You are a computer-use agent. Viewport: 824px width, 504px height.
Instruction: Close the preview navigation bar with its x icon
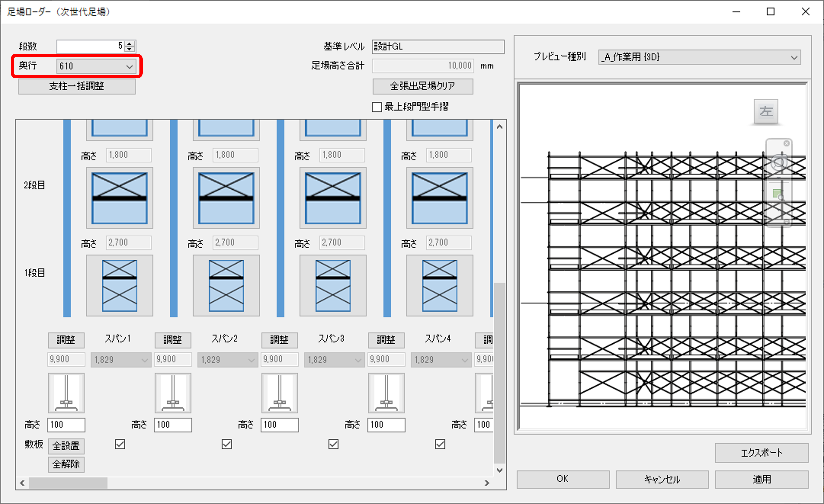point(786,143)
